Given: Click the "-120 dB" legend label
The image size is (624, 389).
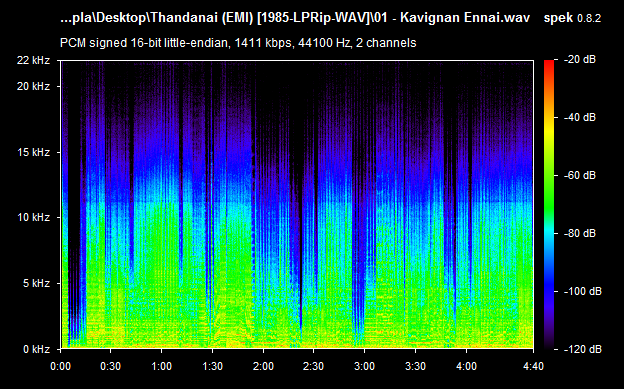Looking at the screenshot, I should [583, 349].
